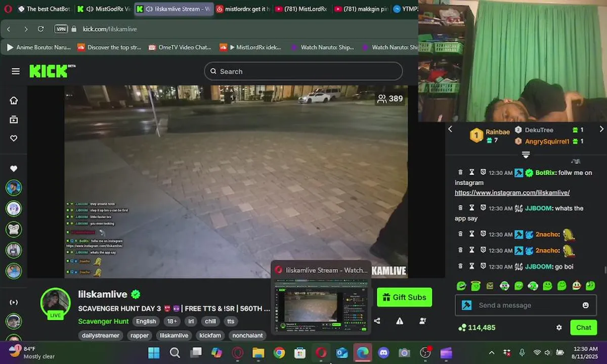The height and width of the screenshot is (364, 607).
Task: Go back in the browser
Action: pos(9,29)
